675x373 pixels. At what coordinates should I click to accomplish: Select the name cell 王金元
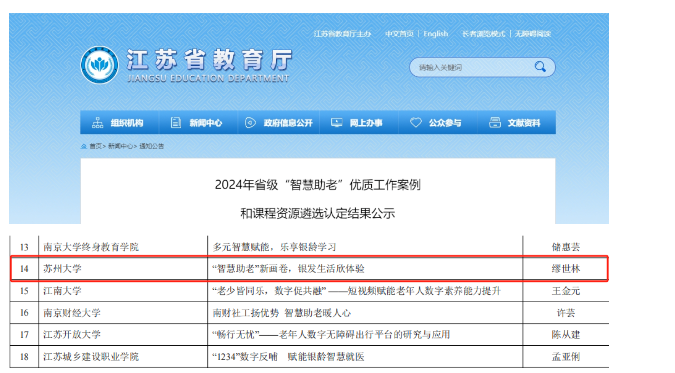pyautogui.click(x=566, y=291)
